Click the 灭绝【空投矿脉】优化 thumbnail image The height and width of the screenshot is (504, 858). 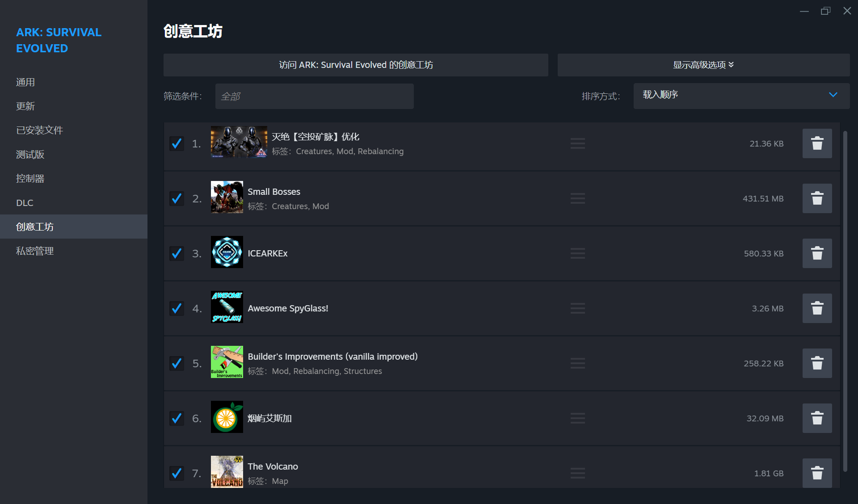tap(239, 142)
